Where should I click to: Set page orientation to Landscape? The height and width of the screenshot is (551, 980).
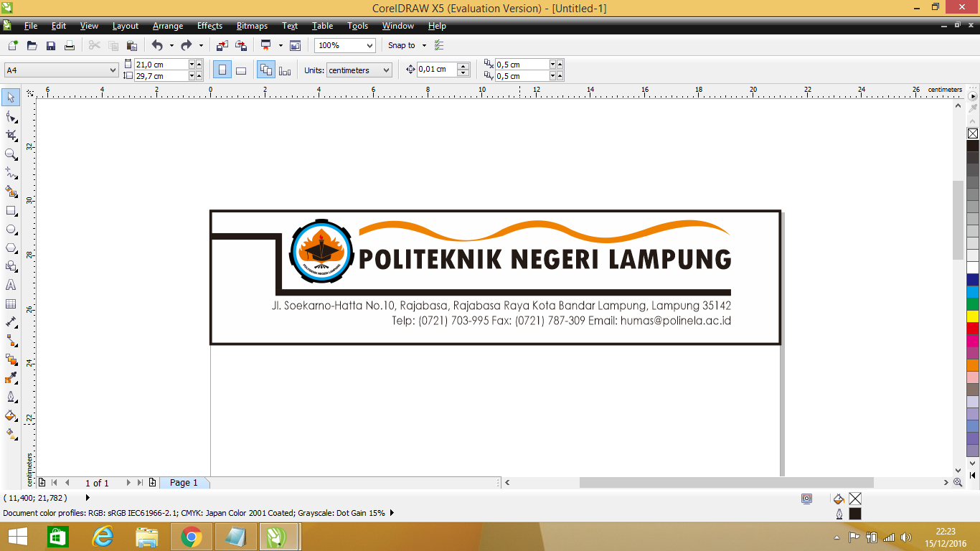(241, 70)
